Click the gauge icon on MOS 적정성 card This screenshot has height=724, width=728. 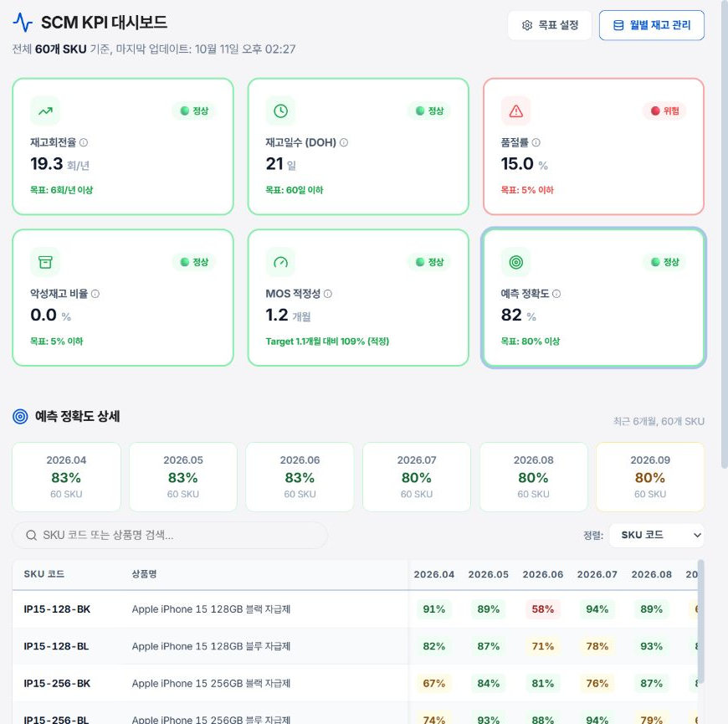point(280,262)
